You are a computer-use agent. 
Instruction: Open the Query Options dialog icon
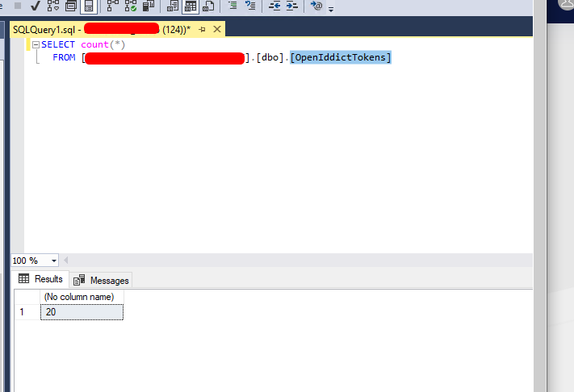(71, 6)
